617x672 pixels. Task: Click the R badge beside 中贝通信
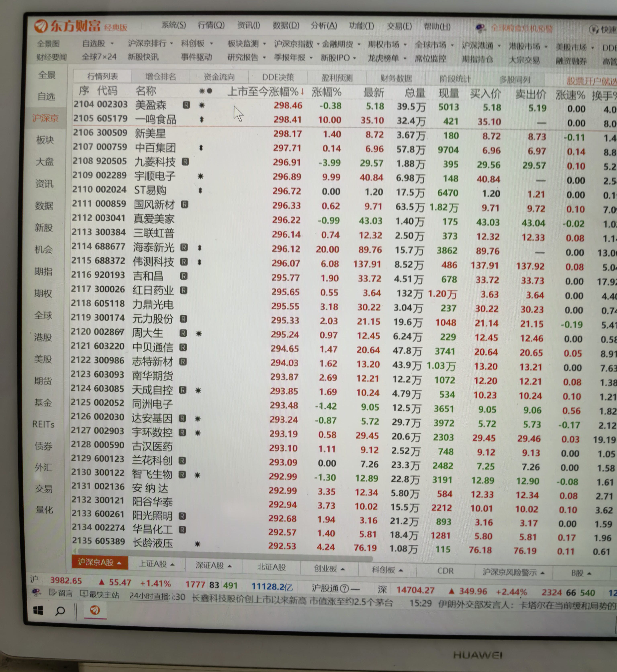pos(183,347)
